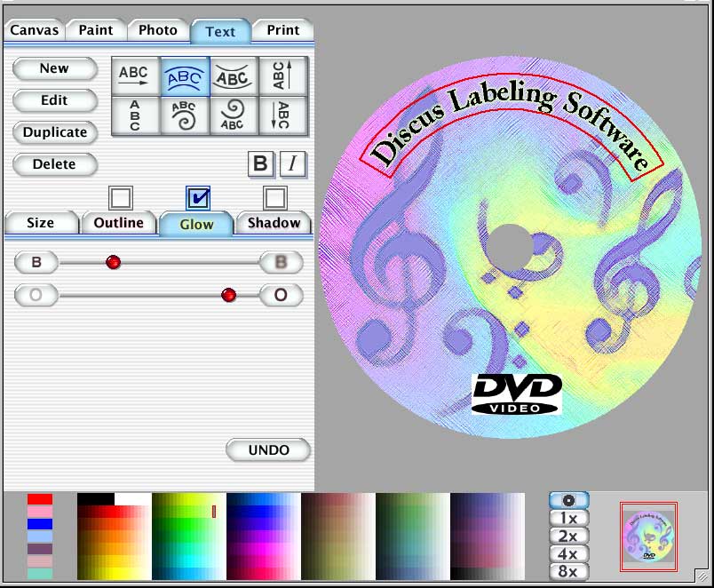Click the full-opacity O icon on the right
The image size is (714, 588).
(281, 295)
